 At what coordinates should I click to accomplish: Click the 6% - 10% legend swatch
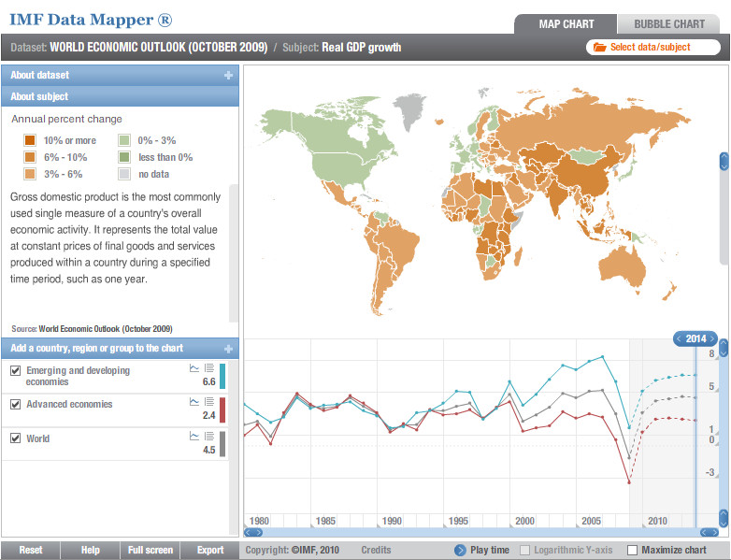pos(30,157)
